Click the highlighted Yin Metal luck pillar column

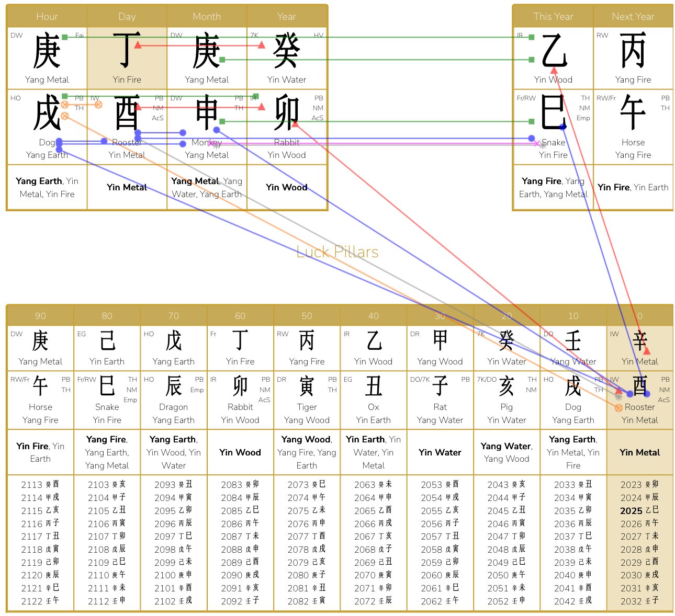[639, 453]
